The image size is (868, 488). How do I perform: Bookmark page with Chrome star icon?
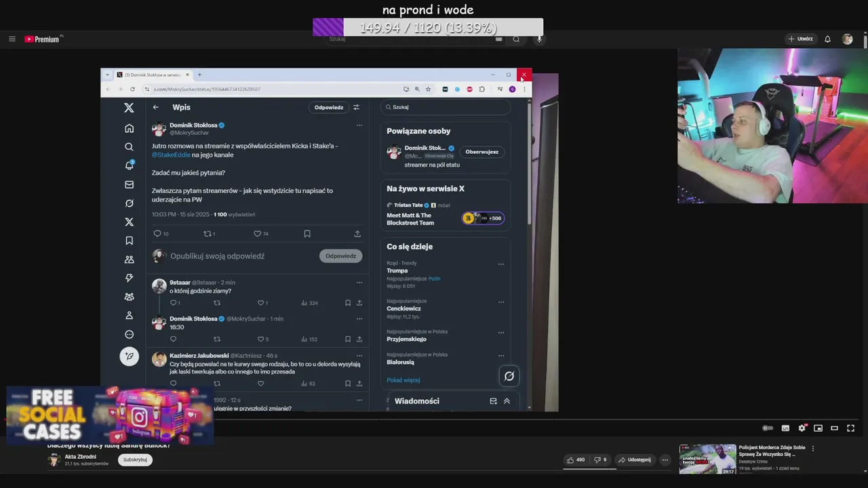(428, 89)
